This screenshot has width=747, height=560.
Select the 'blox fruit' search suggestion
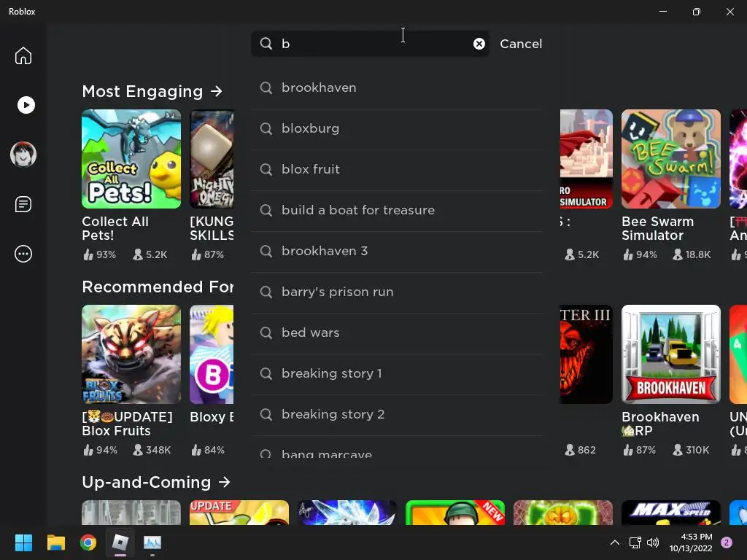click(397, 170)
